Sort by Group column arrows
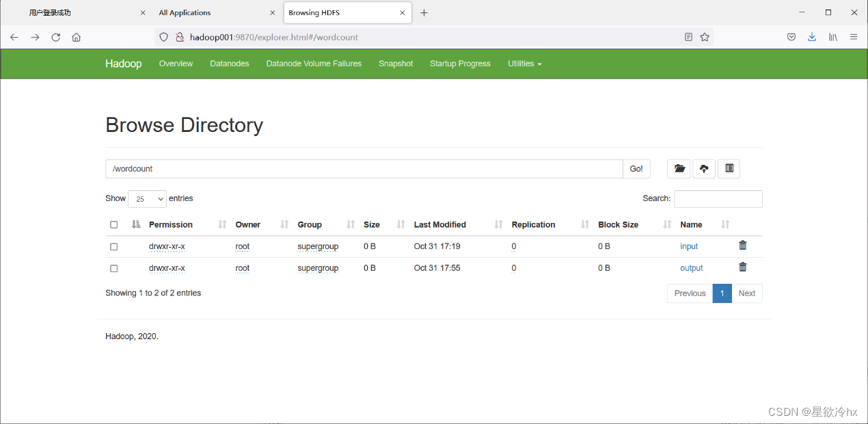Viewport: 868px width, 424px height. (351, 224)
